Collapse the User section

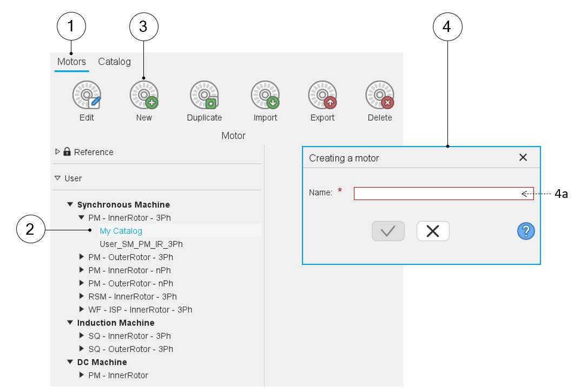click(x=58, y=178)
